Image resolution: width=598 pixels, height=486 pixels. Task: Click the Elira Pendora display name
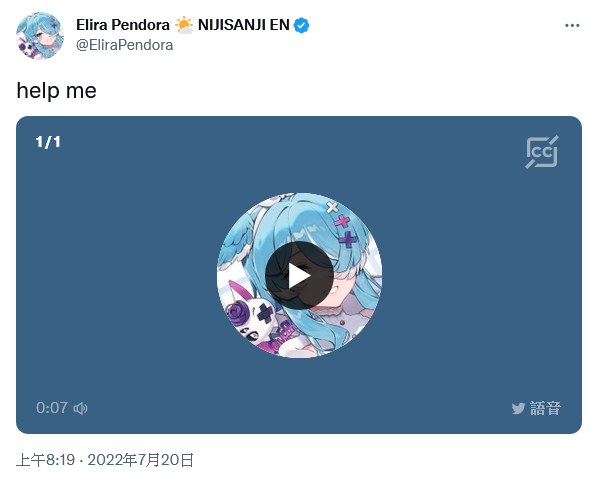point(123,25)
